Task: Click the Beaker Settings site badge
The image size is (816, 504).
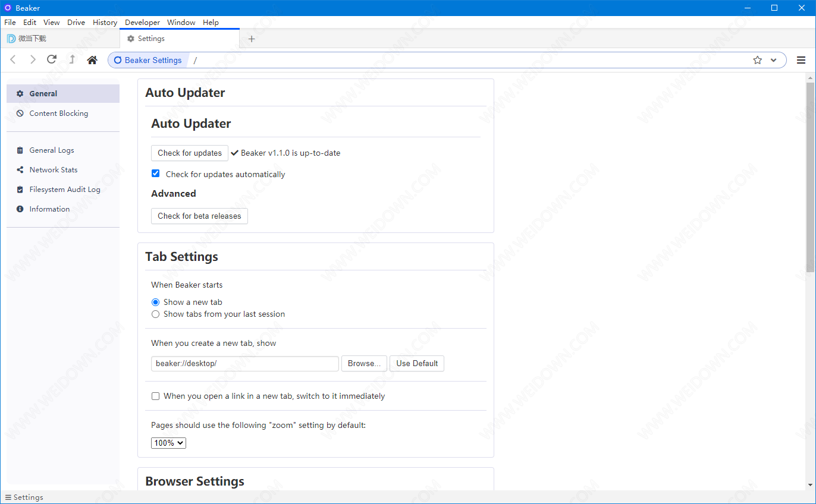Action: (x=147, y=60)
